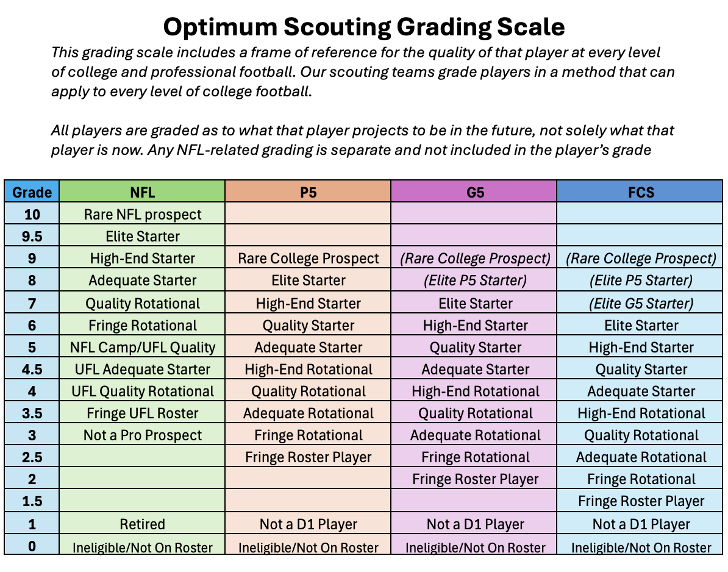Select the FCS column header cell
Viewport: 728px width, 572px height.
coord(640,192)
